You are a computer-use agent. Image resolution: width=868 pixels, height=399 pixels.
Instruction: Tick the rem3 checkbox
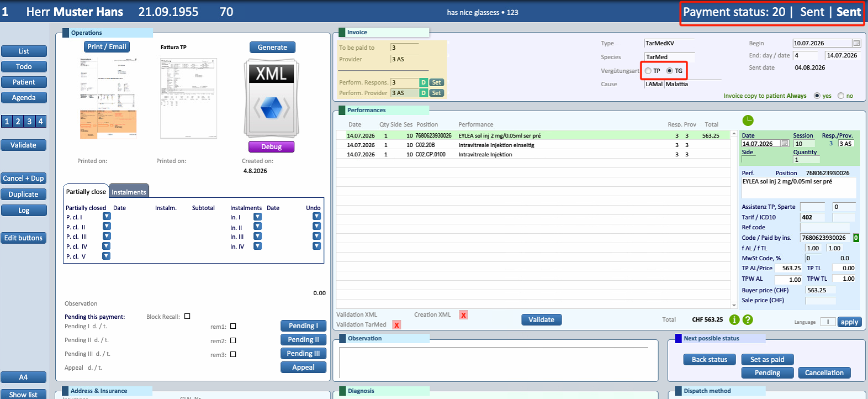(233, 355)
